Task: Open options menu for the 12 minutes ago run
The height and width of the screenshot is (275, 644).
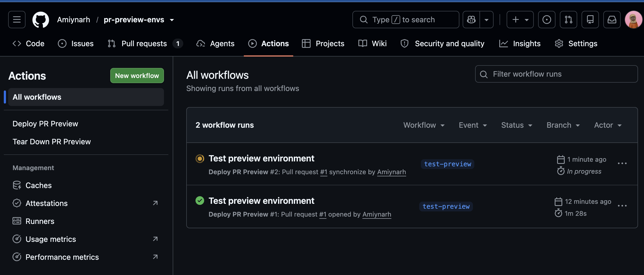Action: [x=622, y=206]
